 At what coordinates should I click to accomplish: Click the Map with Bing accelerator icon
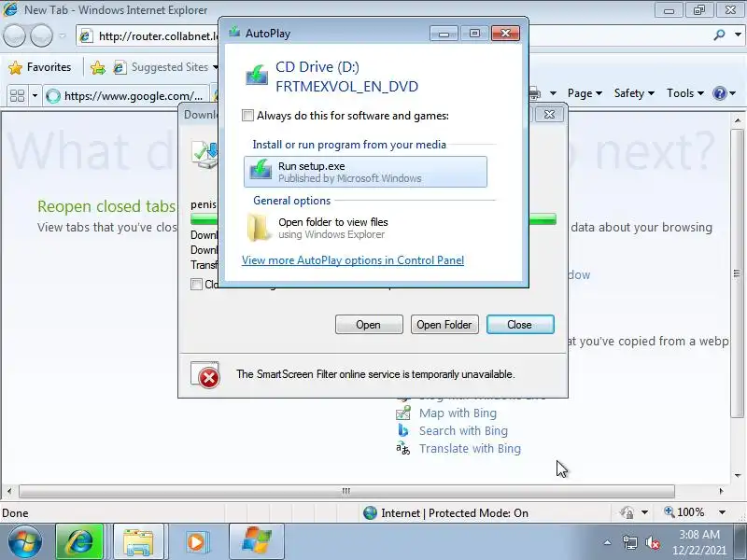[x=403, y=413]
